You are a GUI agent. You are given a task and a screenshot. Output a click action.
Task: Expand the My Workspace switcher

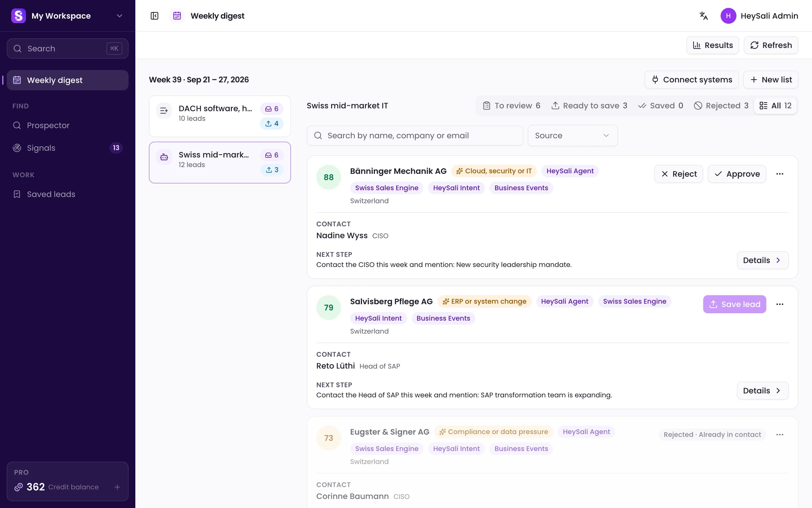(x=67, y=16)
